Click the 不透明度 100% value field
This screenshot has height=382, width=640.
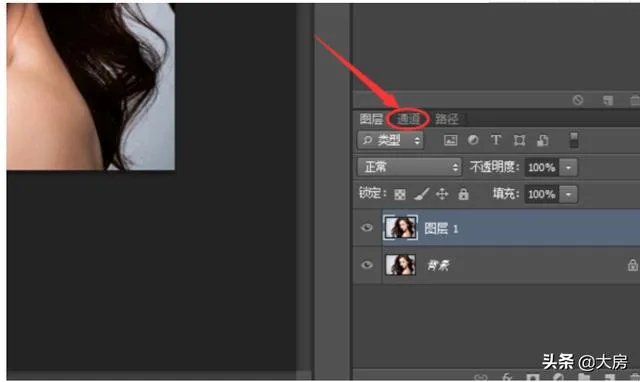[x=542, y=167]
